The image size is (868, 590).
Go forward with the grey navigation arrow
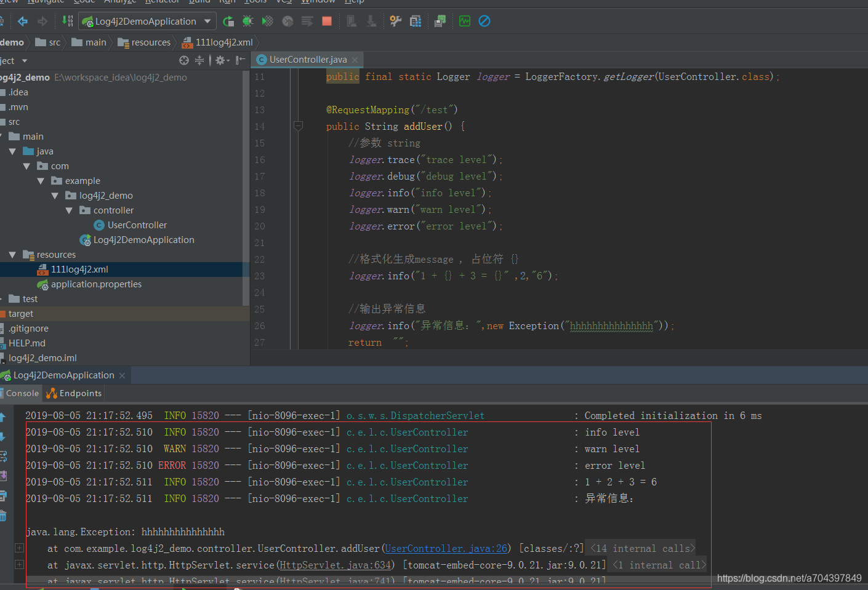tap(42, 22)
